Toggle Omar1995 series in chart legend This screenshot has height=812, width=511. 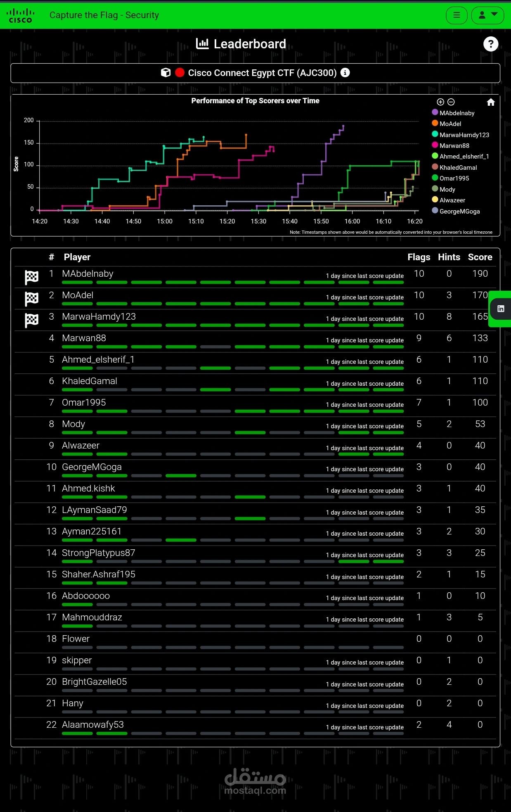[x=451, y=178]
